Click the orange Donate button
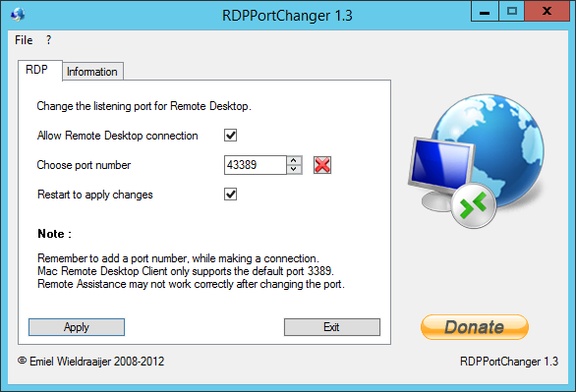 point(474,327)
